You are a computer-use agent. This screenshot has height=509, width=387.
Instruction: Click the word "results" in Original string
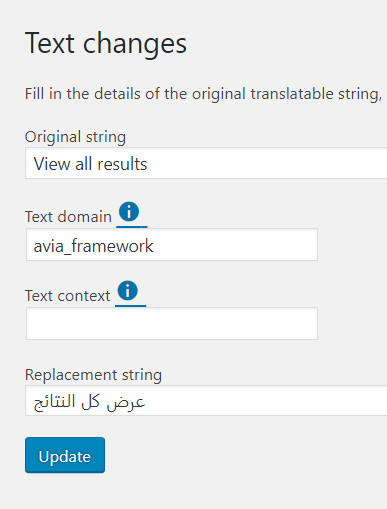(122, 164)
